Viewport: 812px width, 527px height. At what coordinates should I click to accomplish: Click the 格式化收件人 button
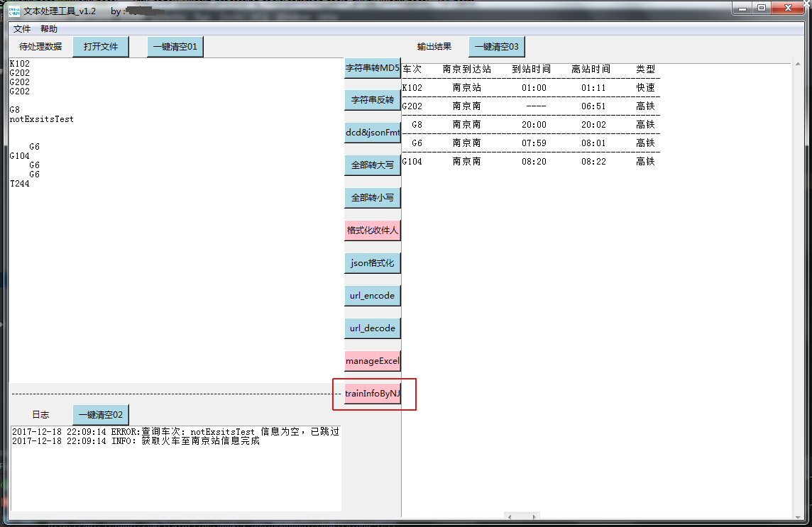pos(373,231)
